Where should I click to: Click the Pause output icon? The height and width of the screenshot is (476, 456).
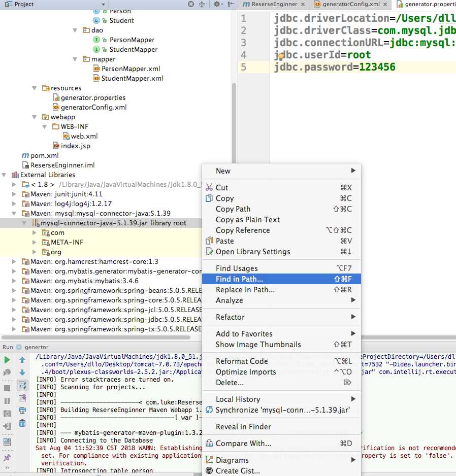[7, 401]
